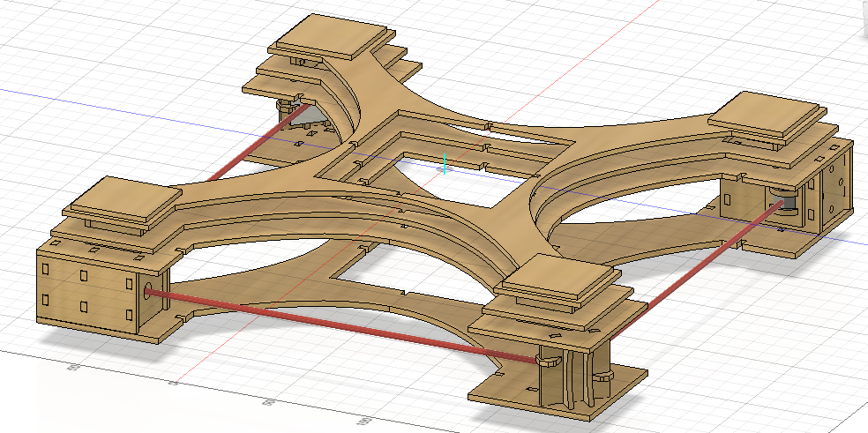Click the cyan origin marker at model center

(444, 164)
